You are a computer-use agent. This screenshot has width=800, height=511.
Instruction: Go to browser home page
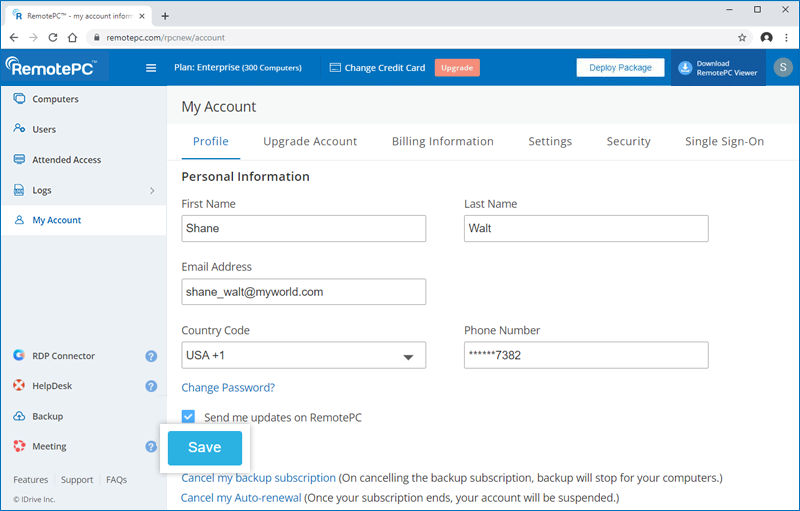point(72,38)
